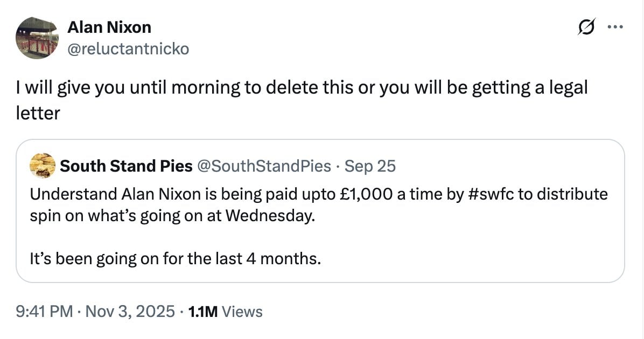Image resolution: width=644 pixels, height=339 pixels.
Task: Open the three-dot more options menu
Action: [614, 27]
